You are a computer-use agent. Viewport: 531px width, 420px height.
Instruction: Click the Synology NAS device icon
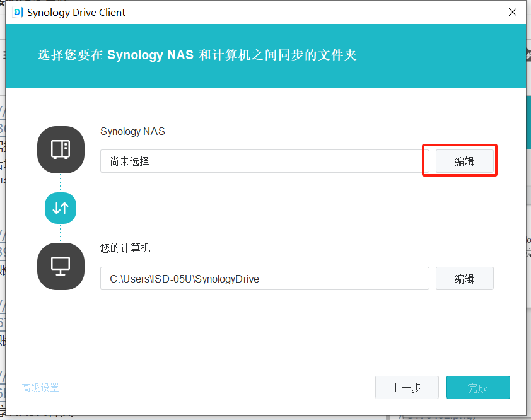point(61,149)
